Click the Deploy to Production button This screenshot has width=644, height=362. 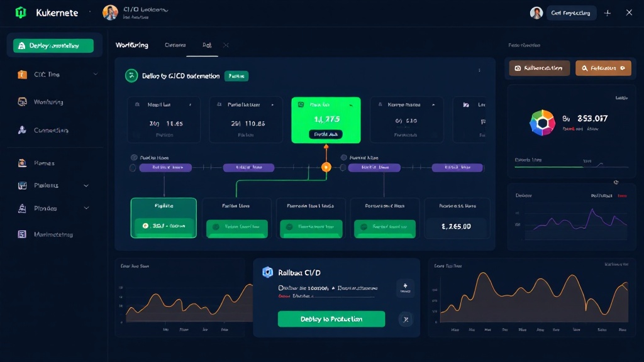[x=331, y=319]
